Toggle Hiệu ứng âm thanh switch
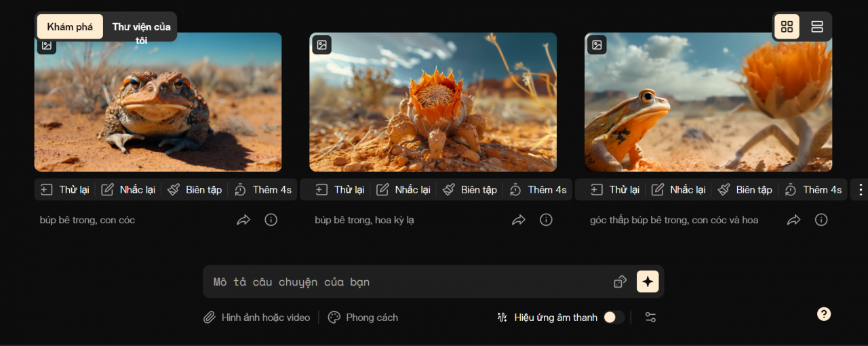The height and width of the screenshot is (346, 868). point(614,318)
